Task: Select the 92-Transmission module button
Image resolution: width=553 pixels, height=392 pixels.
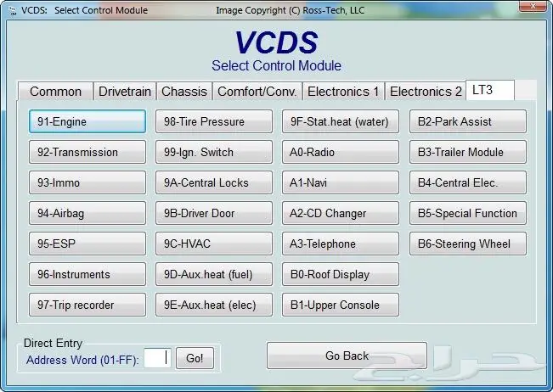Action: (x=87, y=152)
